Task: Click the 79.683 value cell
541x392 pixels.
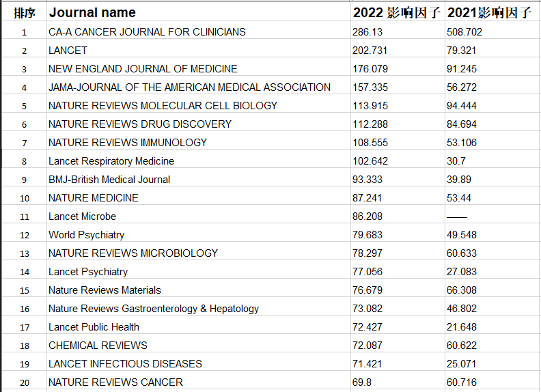Action: pyautogui.click(x=398, y=233)
